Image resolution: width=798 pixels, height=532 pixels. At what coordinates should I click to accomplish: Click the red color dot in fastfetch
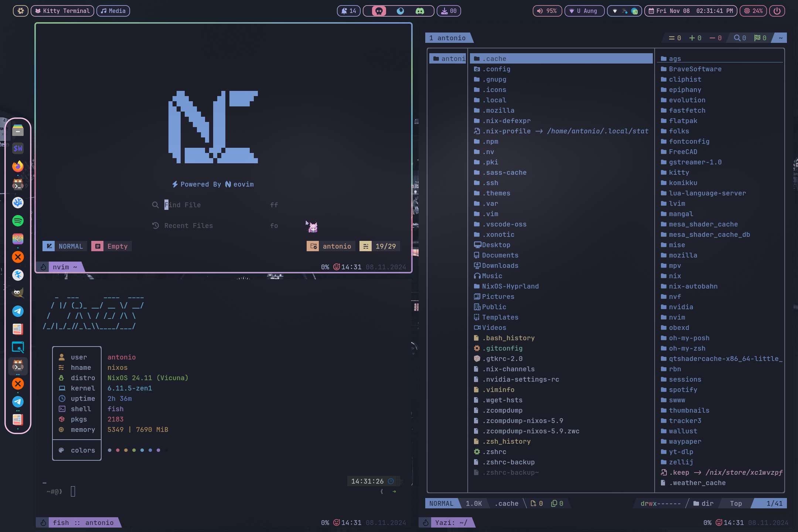click(117, 450)
